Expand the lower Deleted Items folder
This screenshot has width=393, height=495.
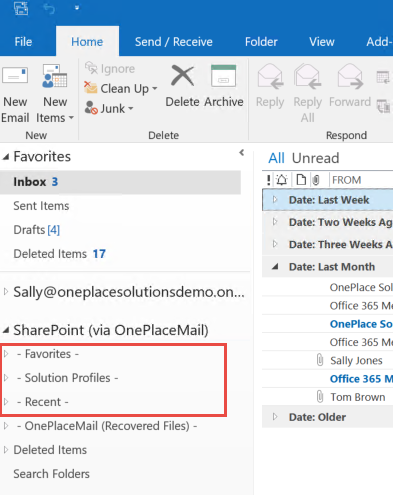6,450
